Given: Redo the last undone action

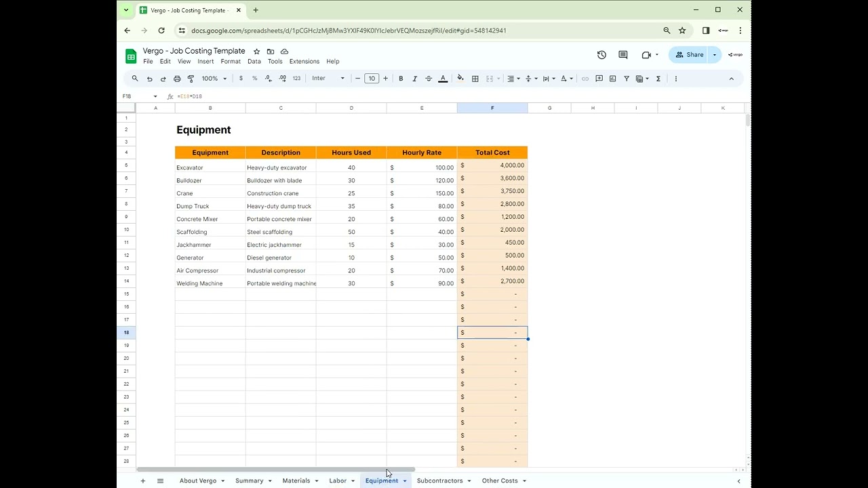Looking at the screenshot, I should (x=163, y=79).
